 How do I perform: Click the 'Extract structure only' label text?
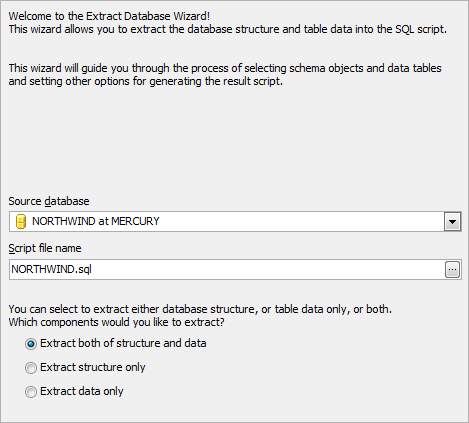tap(93, 367)
